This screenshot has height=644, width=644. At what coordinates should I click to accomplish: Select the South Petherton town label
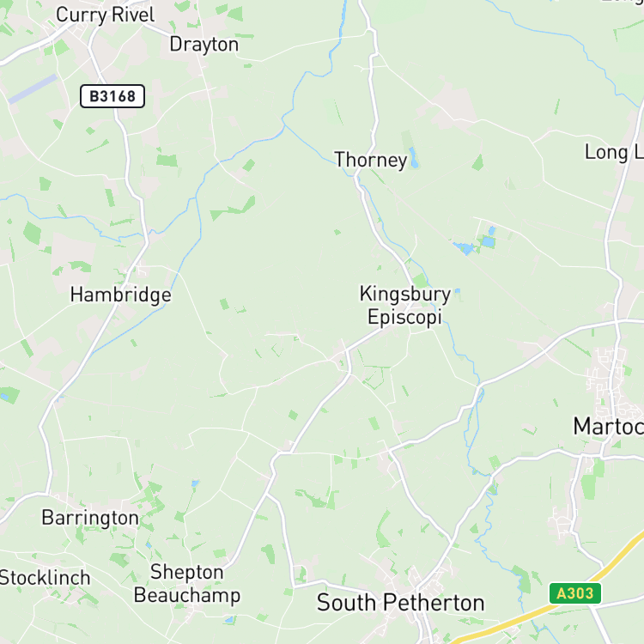click(x=400, y=603)
